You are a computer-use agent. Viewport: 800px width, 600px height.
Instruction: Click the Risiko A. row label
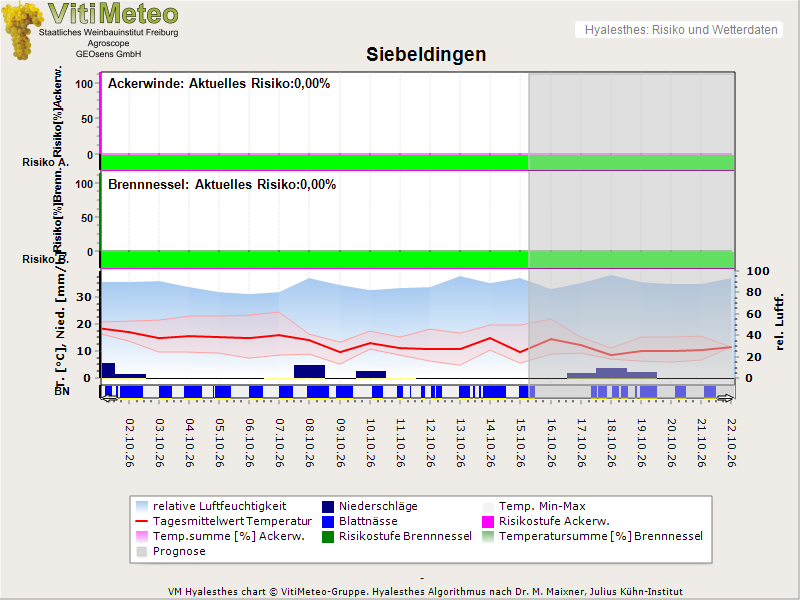(x=45, y=162)
